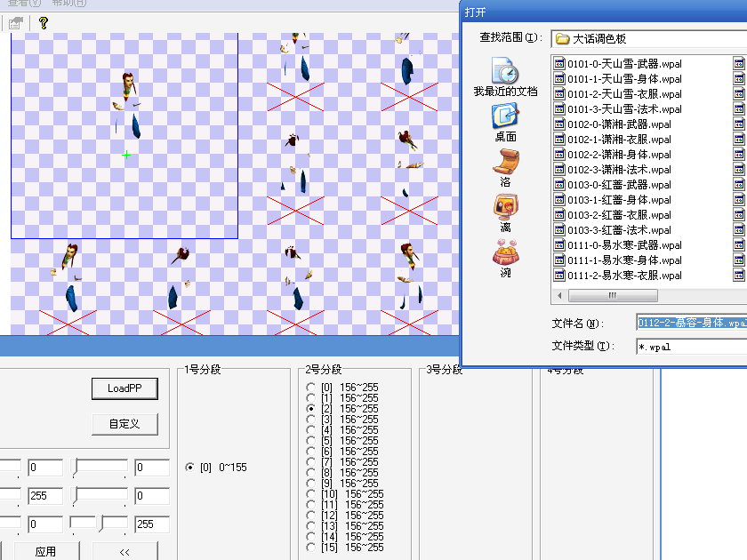The image size is (747, 560).
Task: Select radio option [7] 156~255
Action: coord(310,462)
